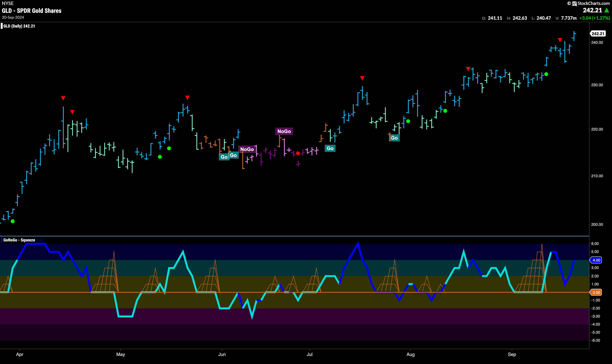Click the high value 242.63

coord(520,18)
